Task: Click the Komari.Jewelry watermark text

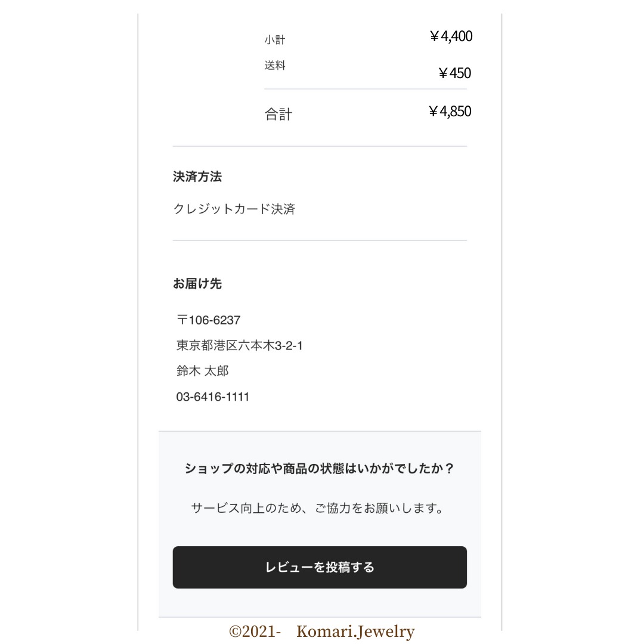Action: [x=355, y=631]
